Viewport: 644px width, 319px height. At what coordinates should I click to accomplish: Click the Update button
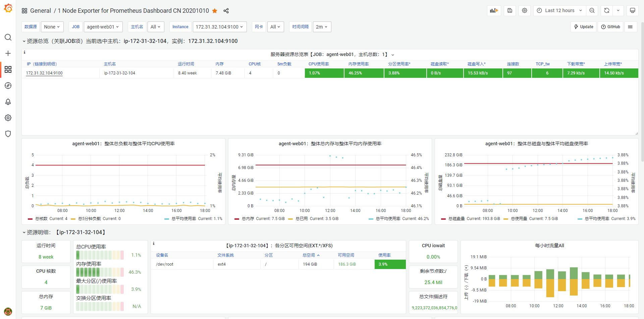(x=583, y=26)
